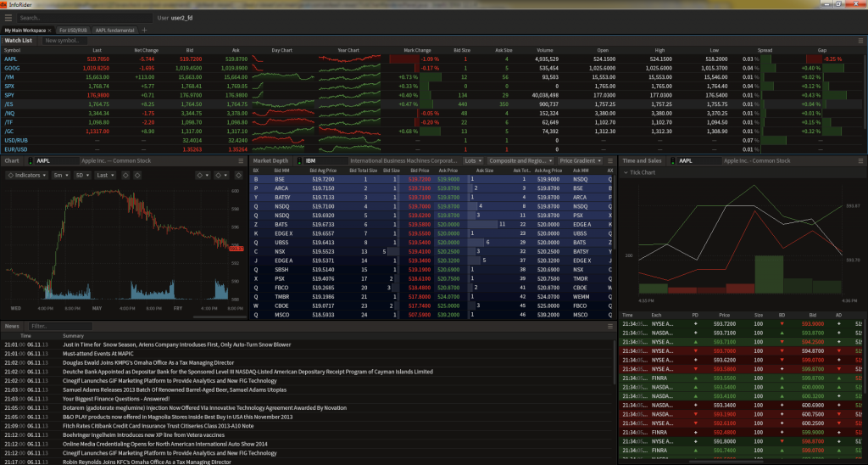Image resolution: width=868 pixels, height=465 pixels.
Task: Click the New symbol input field
Action: pyautogui.click(x=64, y=40)
